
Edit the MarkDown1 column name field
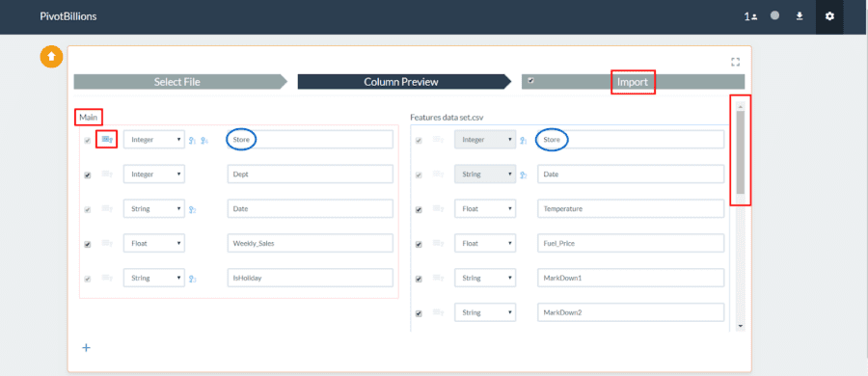[x=631, y=278]
